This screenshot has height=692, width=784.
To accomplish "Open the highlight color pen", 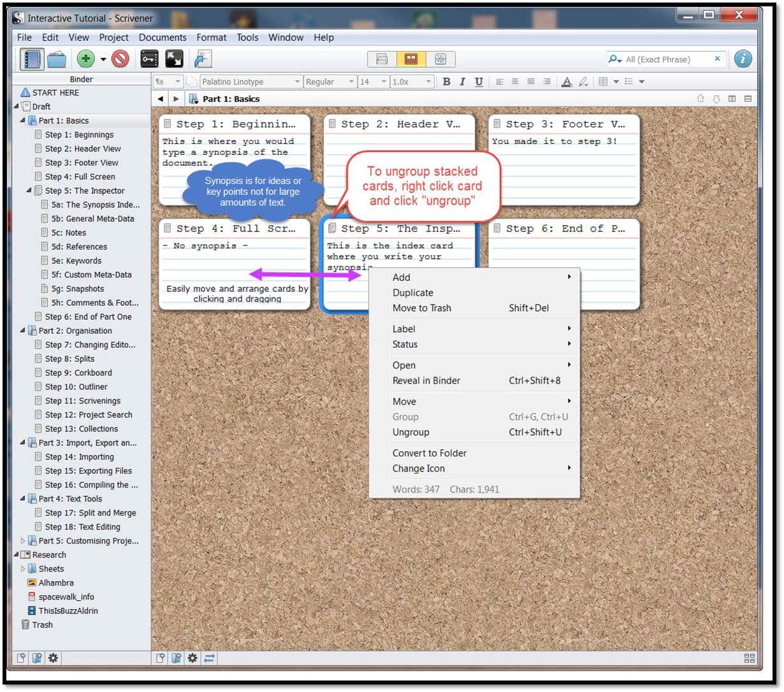I will click(583, 82).
